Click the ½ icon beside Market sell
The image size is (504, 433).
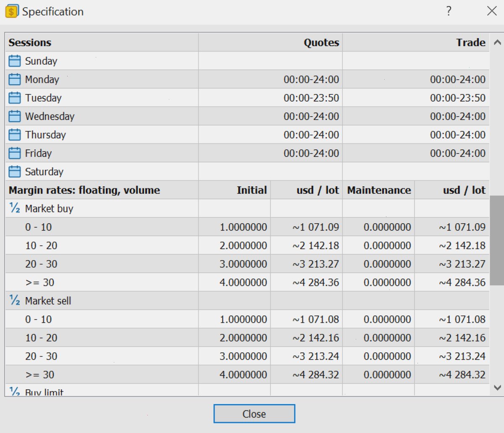15,300
